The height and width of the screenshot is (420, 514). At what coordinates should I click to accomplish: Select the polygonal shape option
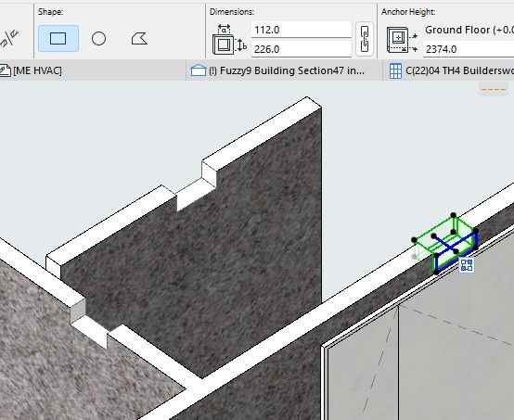tap(139, 38)
